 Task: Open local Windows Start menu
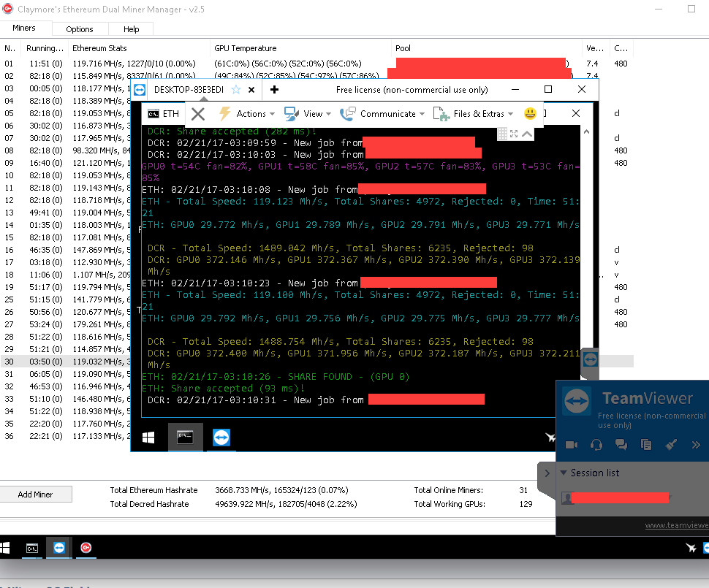5,548
